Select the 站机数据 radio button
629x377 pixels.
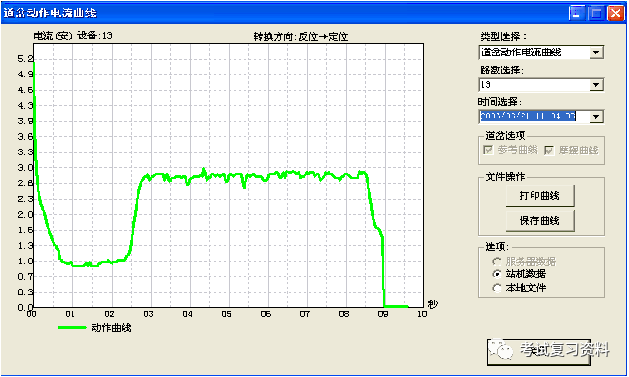click(497, 274)
